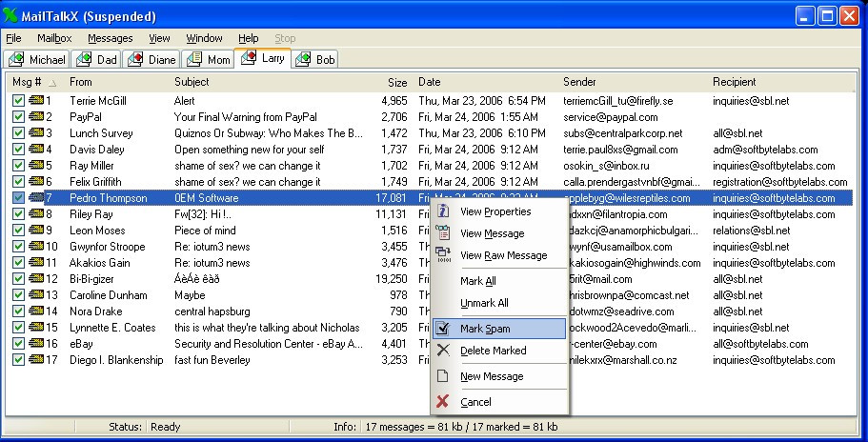
Task: Click the envelope icon of message 12
Action: click(x=36, y=279)
